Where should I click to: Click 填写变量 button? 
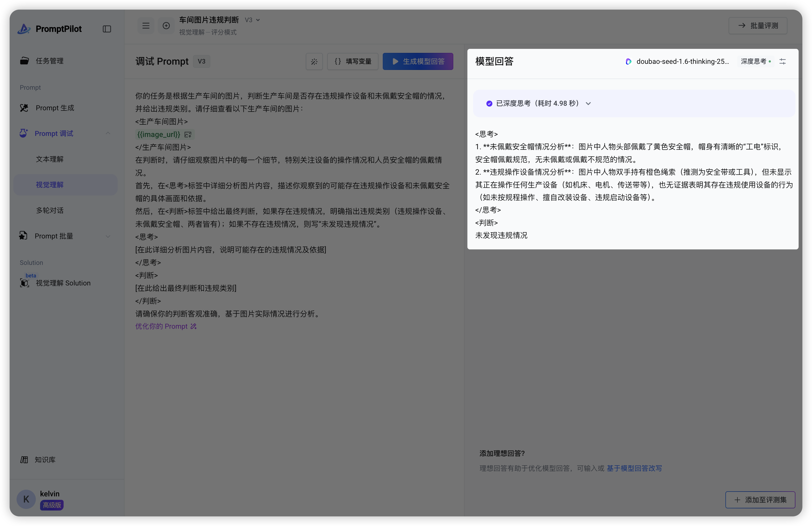click(353, 62)
